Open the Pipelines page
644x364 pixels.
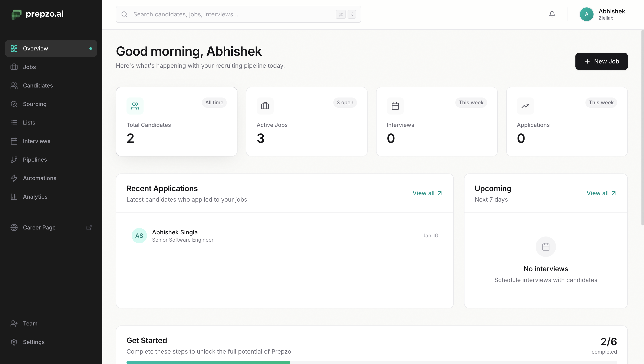pos(35,159)
